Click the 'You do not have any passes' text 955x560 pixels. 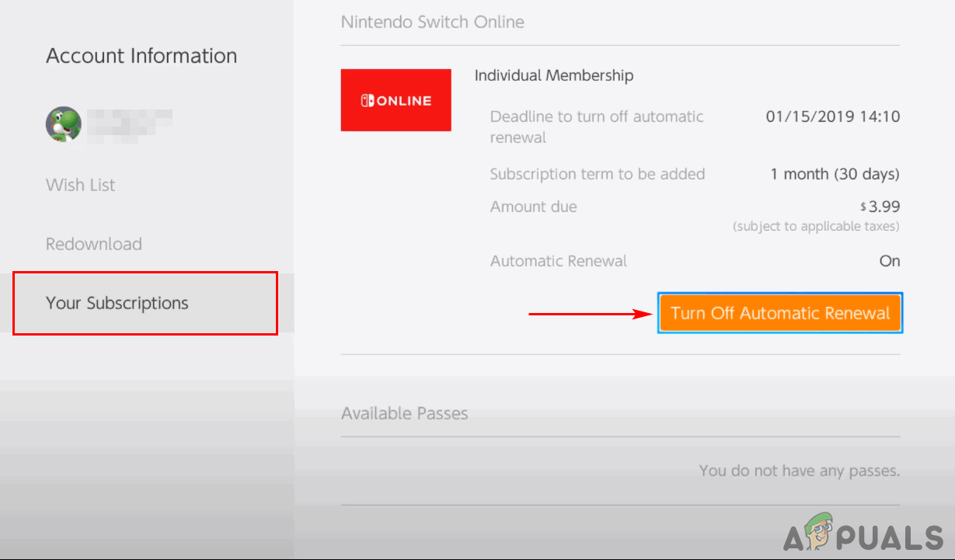coord(799,471)
